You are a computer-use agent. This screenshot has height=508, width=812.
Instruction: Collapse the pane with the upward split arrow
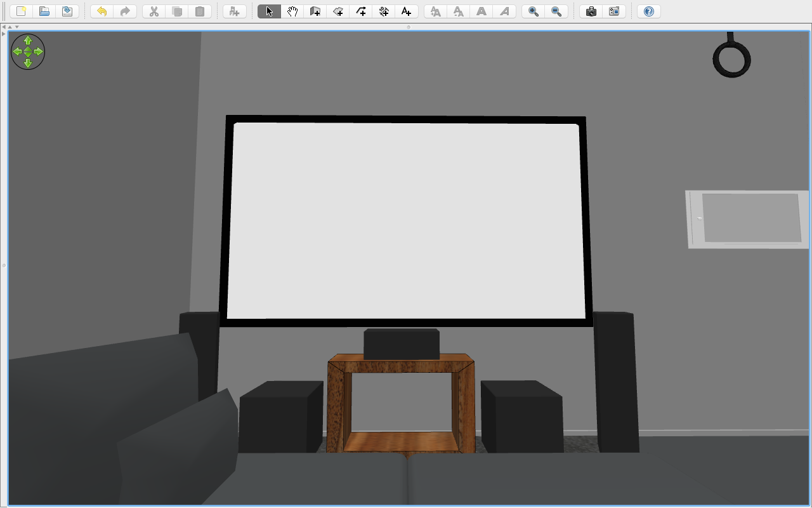[x=10, y=27]
